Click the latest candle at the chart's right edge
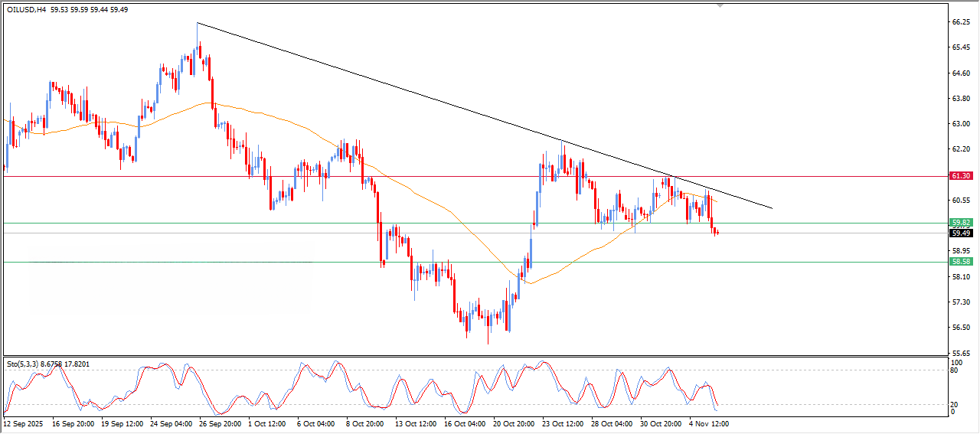Image resolution: width=980 pixels, height=434 pixels. (x=717, y=233)
